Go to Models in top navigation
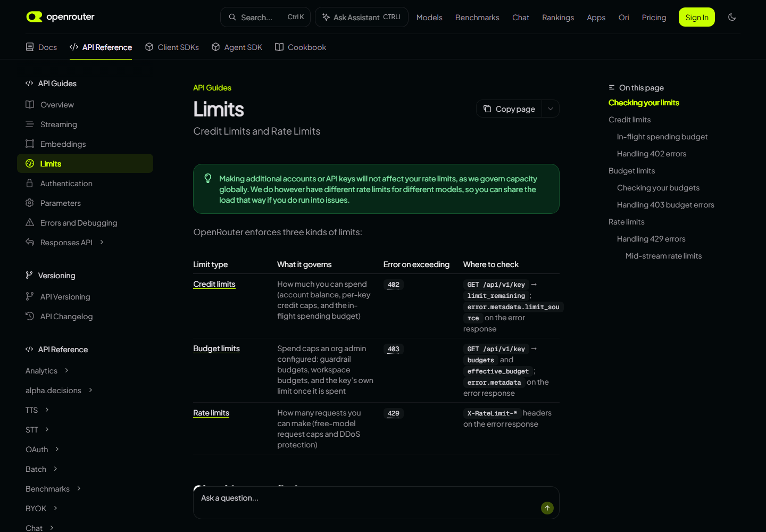 tap(429, 17)
